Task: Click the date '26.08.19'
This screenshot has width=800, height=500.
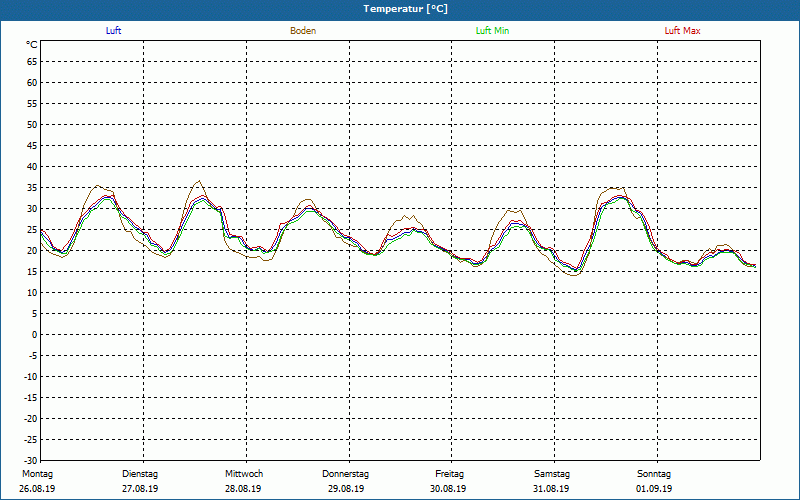Action: point(37,489)
